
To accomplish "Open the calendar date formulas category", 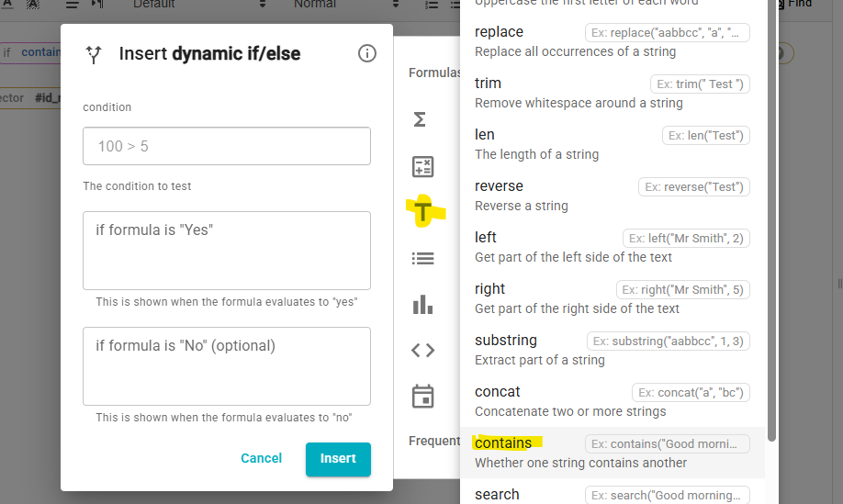I will [422, 396].
